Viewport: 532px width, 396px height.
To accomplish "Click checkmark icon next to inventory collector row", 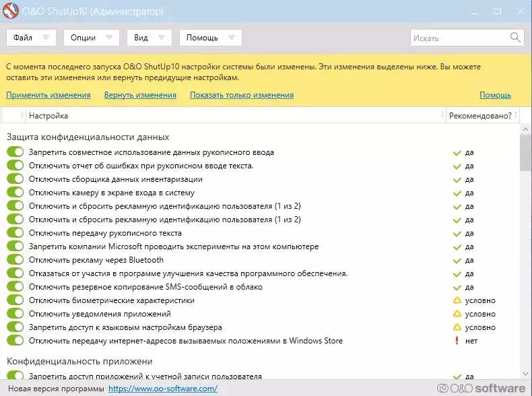I will tap(457, 180).
